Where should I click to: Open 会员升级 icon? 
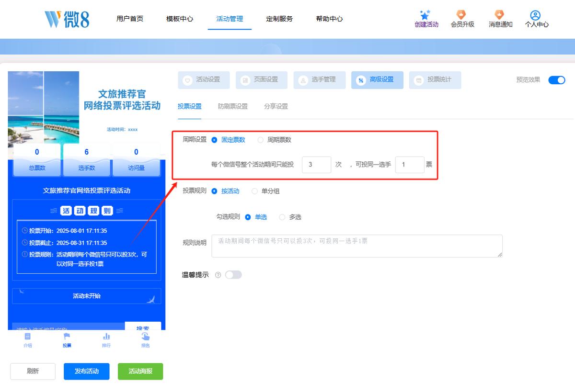click(461, 15)
